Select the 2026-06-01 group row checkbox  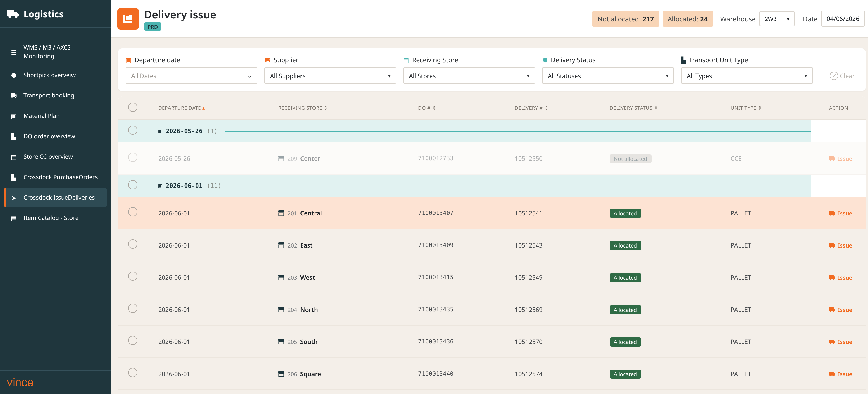coord(133,184)
